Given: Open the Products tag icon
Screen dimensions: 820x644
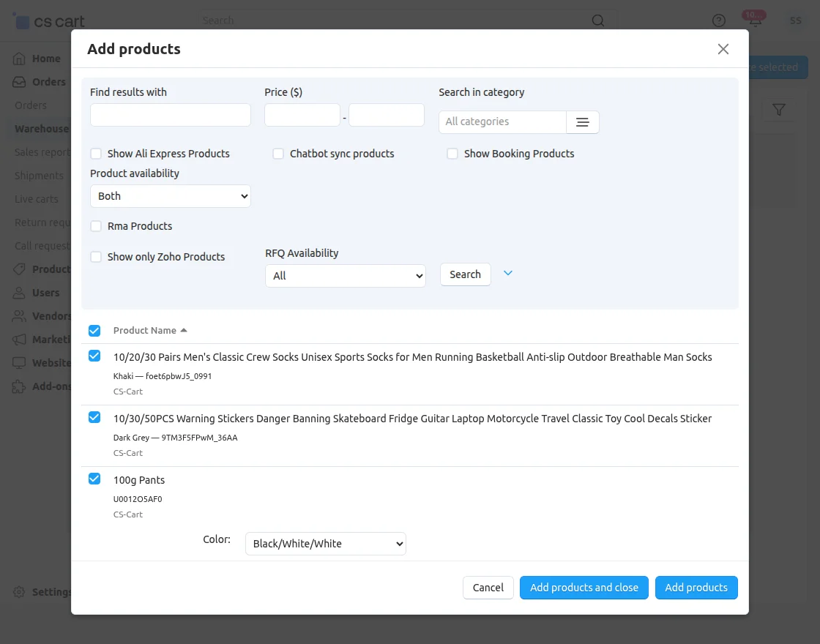Looking at the screenshot, I should coord(20,269).
